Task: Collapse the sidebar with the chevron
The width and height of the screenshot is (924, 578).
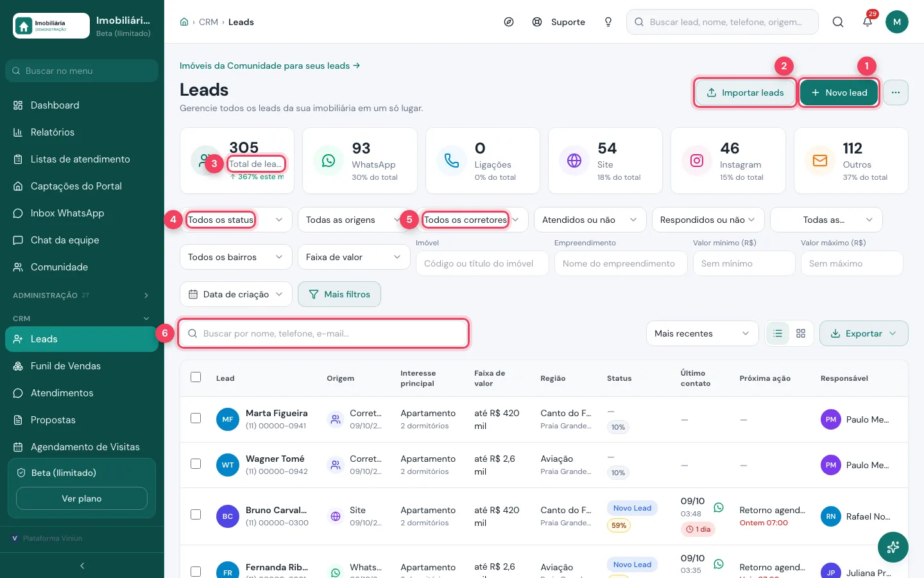Action: pos(82,566)
